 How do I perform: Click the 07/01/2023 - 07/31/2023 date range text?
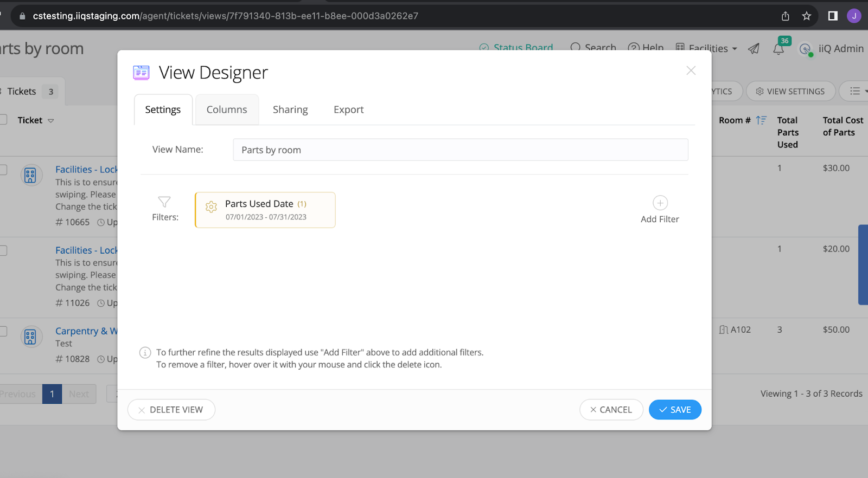266,217
